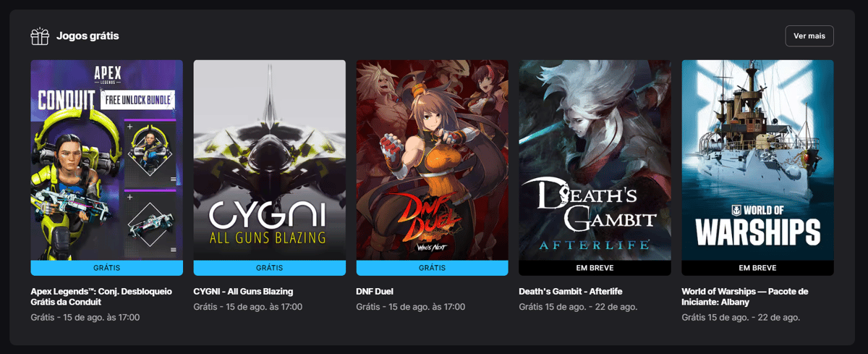Open the Death's Gambit - Afterlife title link
This screenshot has width=868, height=354.
(570, 291)
